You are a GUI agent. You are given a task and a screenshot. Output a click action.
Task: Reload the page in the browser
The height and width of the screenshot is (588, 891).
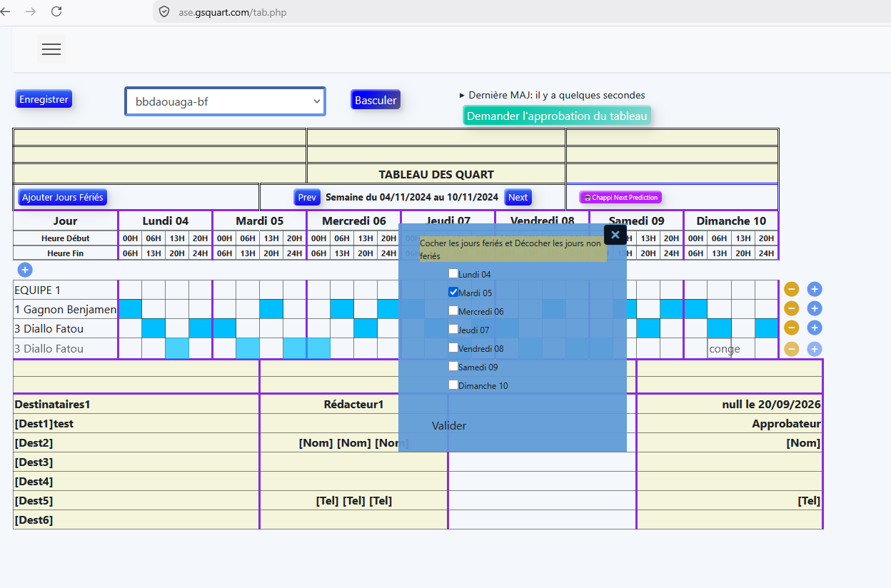click(56, 11)
